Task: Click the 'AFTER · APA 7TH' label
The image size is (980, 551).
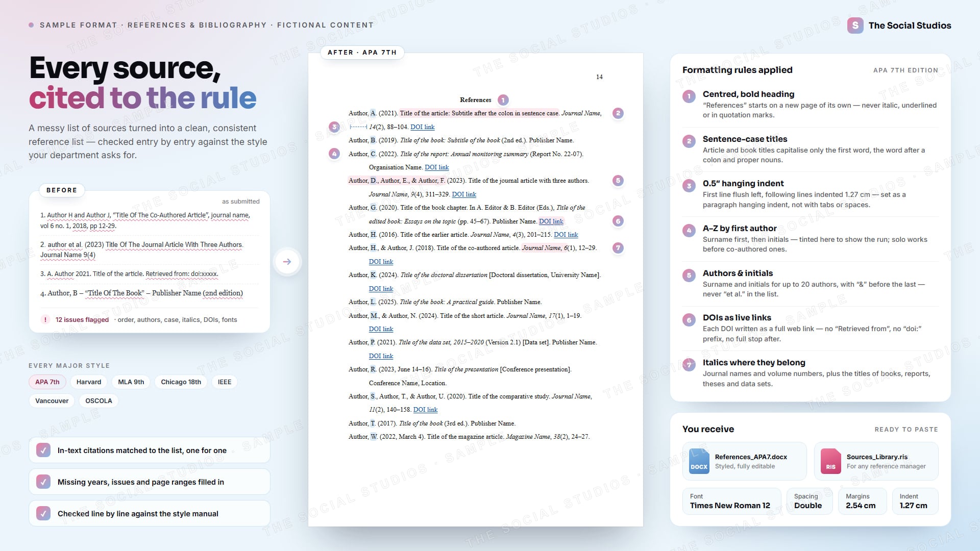Action: click(x=362, y=53)
